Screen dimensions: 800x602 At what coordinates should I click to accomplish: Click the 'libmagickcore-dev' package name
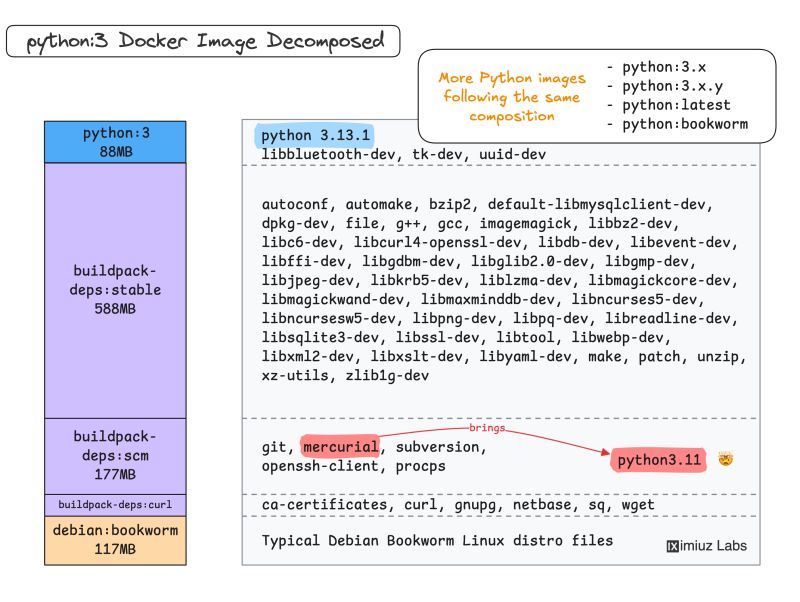pyautogui.click(x=659, y=280)
